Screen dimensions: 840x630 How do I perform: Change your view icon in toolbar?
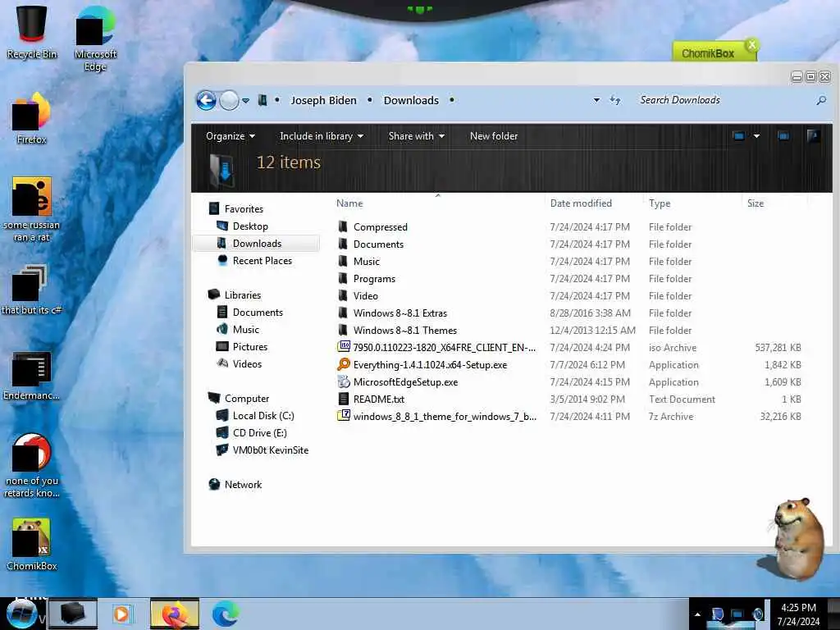click(x=739, y=136)
